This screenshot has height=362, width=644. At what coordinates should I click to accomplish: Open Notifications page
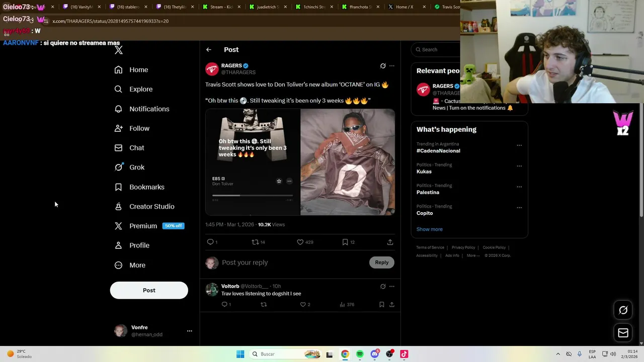(142, 109)
